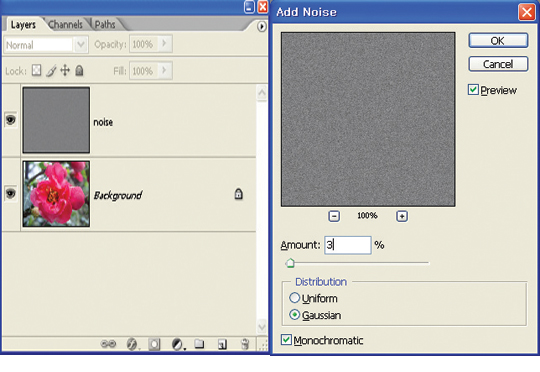Image resolution: width=540 pixels, height=372 pixels.
Task: Click the Amount slider handle
Action: [290, 263]
